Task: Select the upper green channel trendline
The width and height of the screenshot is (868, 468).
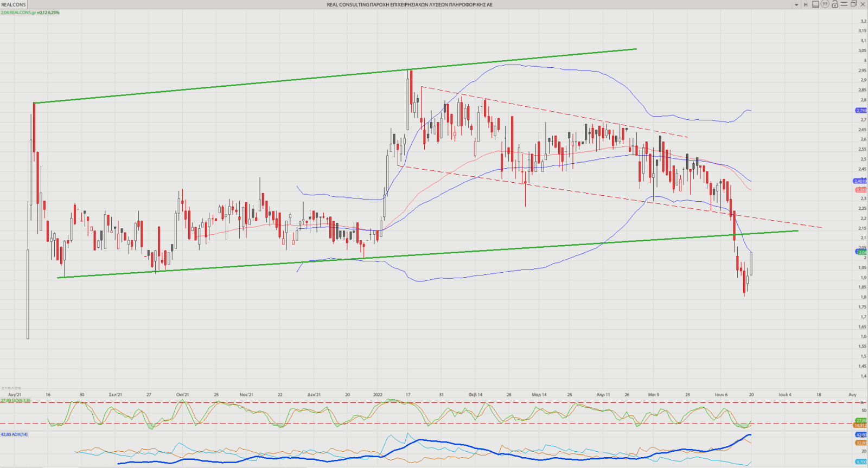Action: click(x=335, y=76)
